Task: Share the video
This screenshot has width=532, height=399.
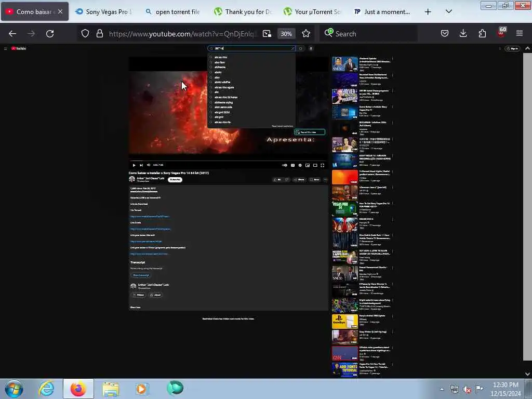Action: (x=299, y=179)
